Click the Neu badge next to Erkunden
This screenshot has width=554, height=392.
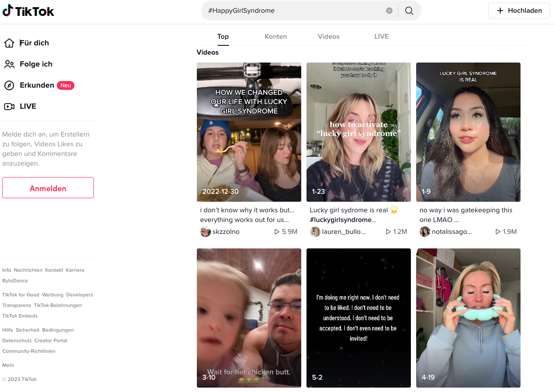point(66,85)
